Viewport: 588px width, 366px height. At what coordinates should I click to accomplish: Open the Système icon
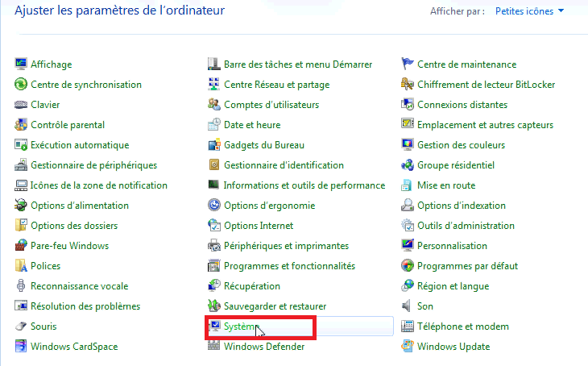click(215, 326)
